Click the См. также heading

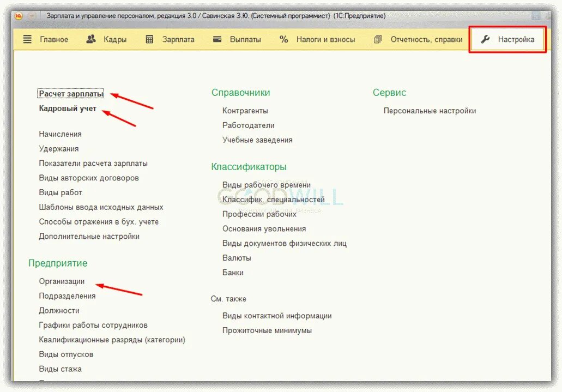(228, 299)
